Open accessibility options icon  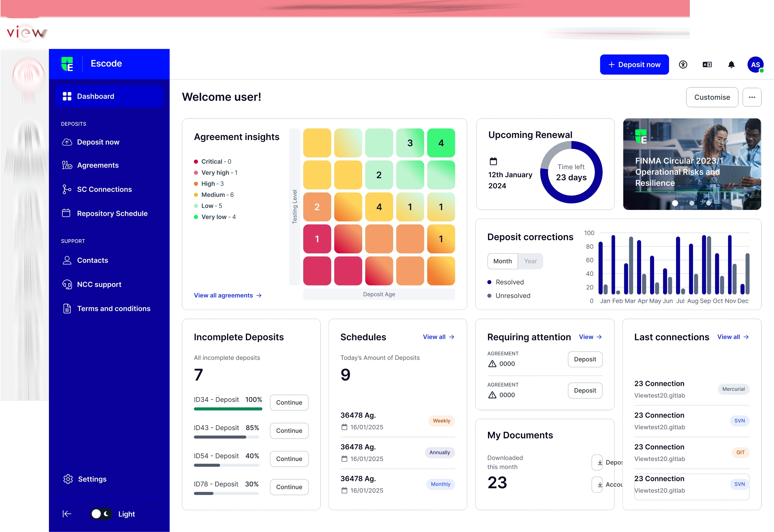coord(683,64)
